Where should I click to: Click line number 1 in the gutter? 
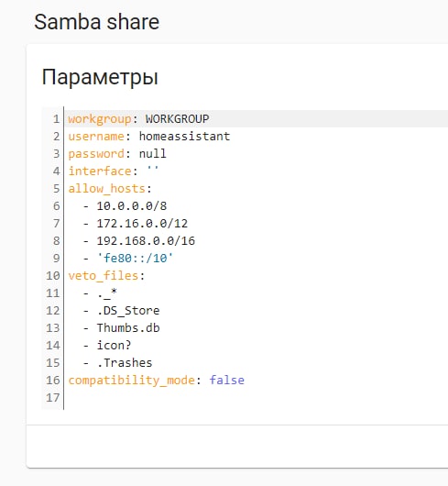57,119
